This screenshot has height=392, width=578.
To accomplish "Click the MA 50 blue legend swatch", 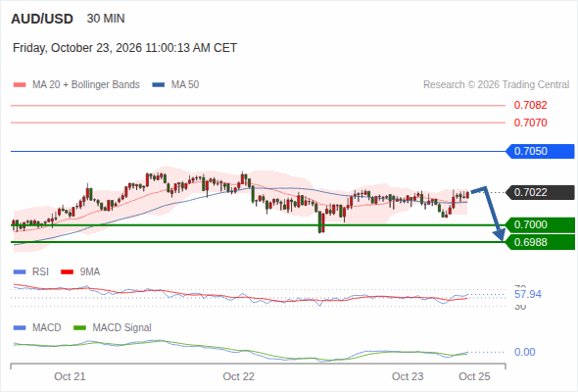I will (159, 85).
